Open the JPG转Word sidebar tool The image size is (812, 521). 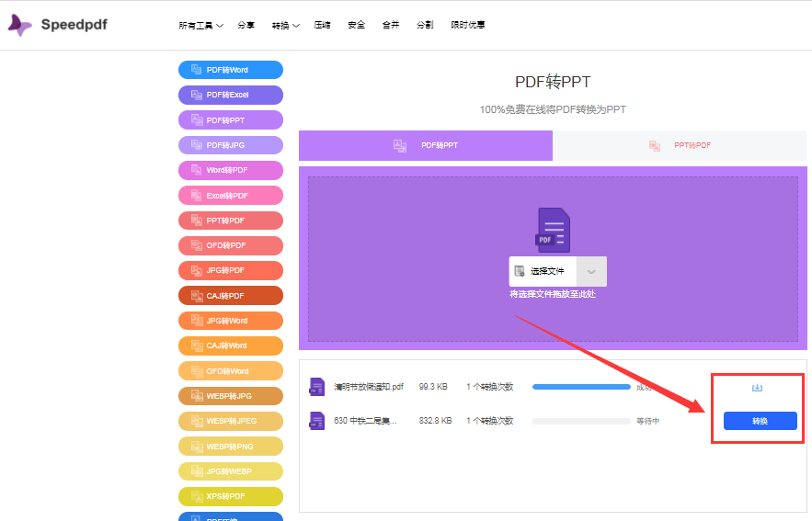(x=231, y=321)
